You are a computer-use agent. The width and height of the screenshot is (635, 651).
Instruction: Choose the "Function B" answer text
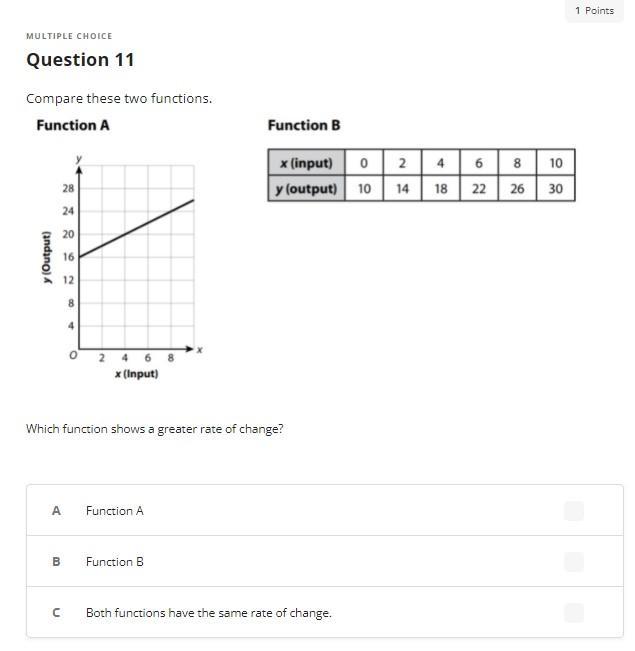tap(115, 562)
